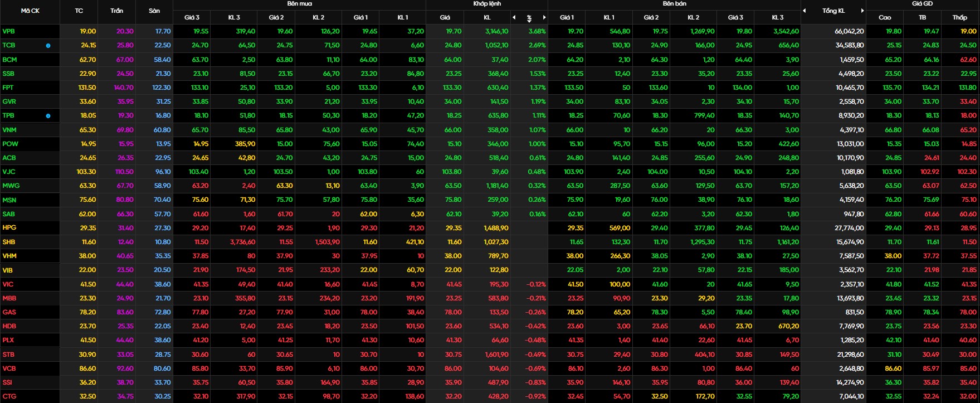Open the GAS stock symbol
This screenshot has width=980, height=403.
9,312
